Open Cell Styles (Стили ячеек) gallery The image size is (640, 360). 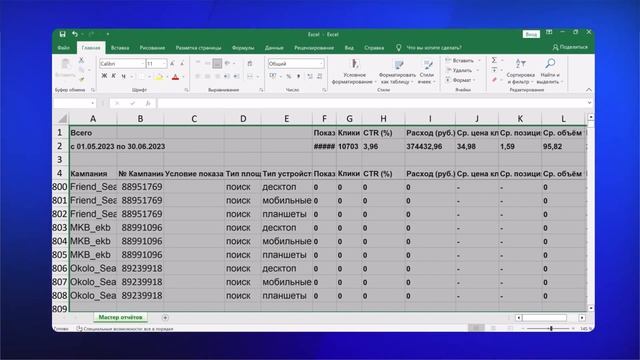(427, 72)
